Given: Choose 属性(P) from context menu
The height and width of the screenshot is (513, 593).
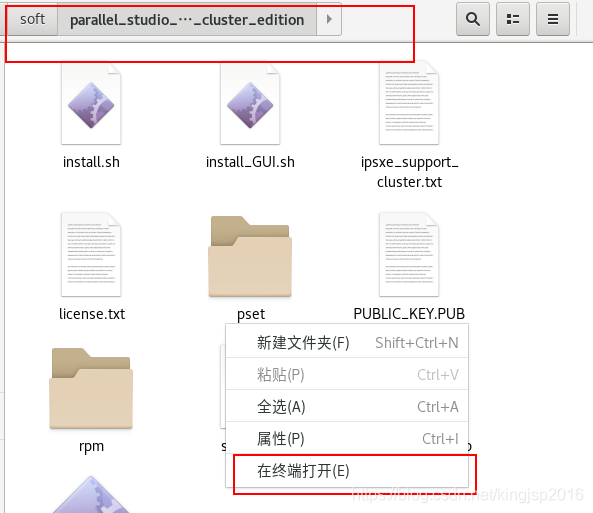Looking at the screenshot, I should click(347, 439).
